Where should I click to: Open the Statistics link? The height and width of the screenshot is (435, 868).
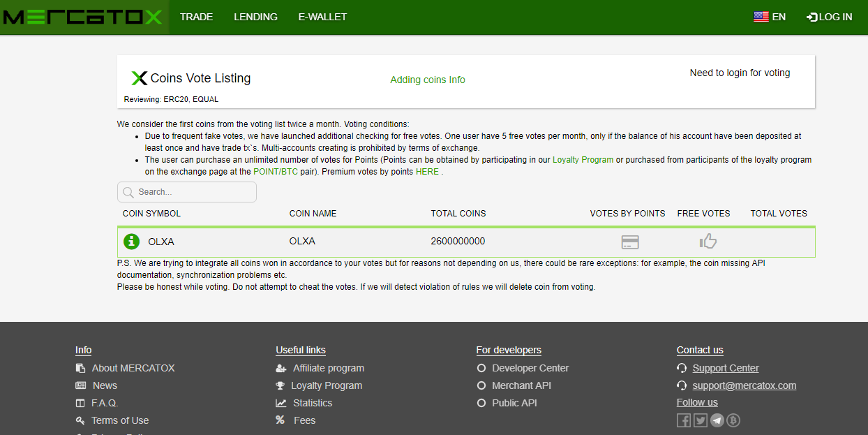[x=313, y=403]
